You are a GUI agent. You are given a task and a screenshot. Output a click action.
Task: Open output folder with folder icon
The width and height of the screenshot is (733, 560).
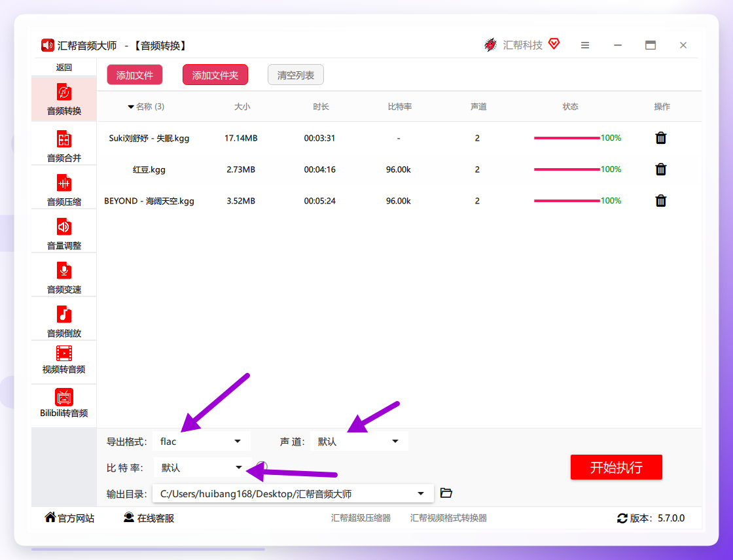(x=446, y=493)
